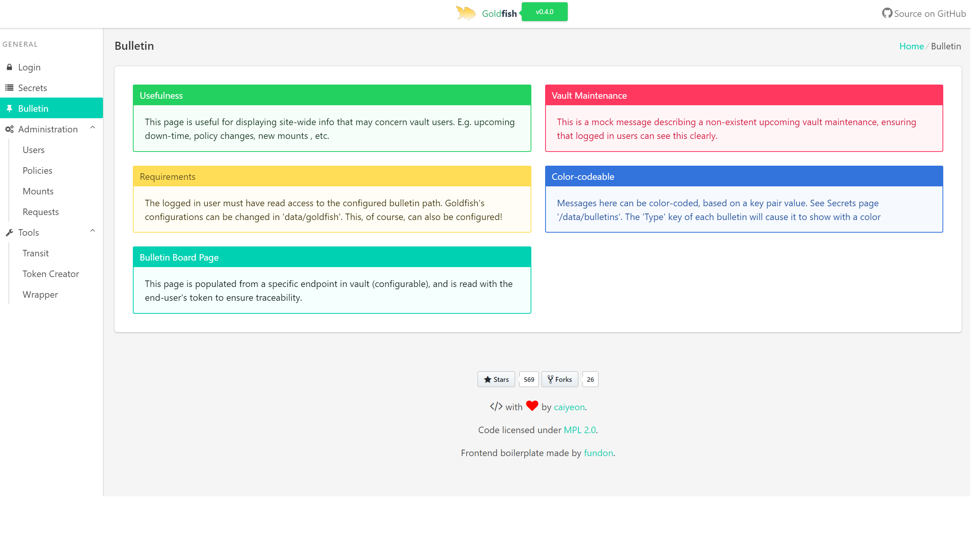Click the Secrets list icon
The height and width of the screenshot is (551, 980).
10,88
